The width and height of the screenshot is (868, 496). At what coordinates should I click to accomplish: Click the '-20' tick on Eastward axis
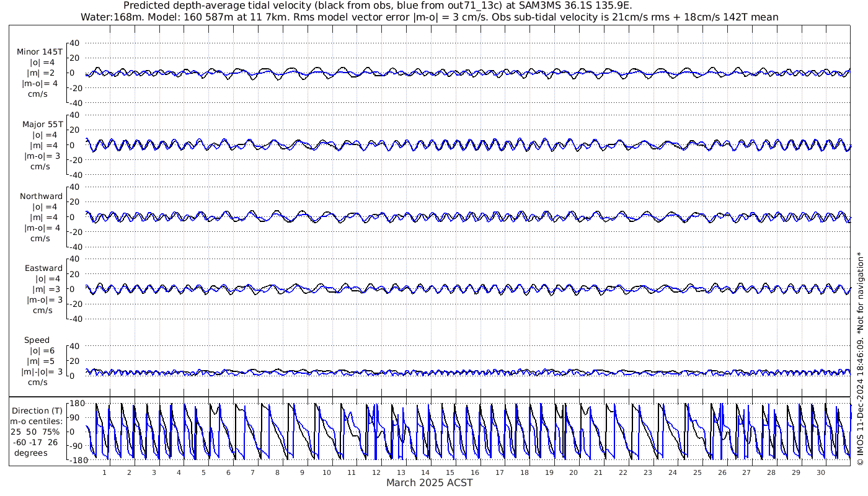pyautogui.click(x=73, y=303)
